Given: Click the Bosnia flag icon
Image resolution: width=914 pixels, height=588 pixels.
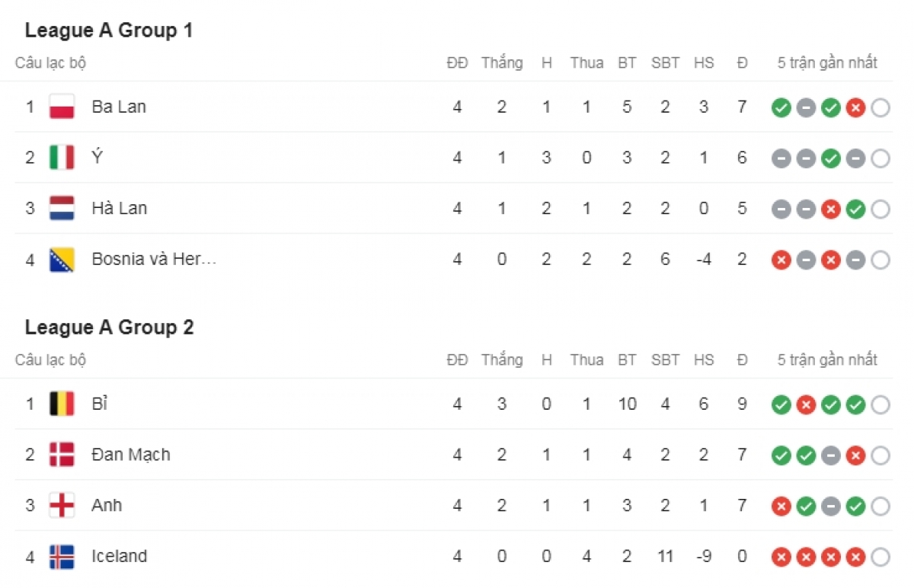Looking at the screenshot, I should [x=62, y=260].
